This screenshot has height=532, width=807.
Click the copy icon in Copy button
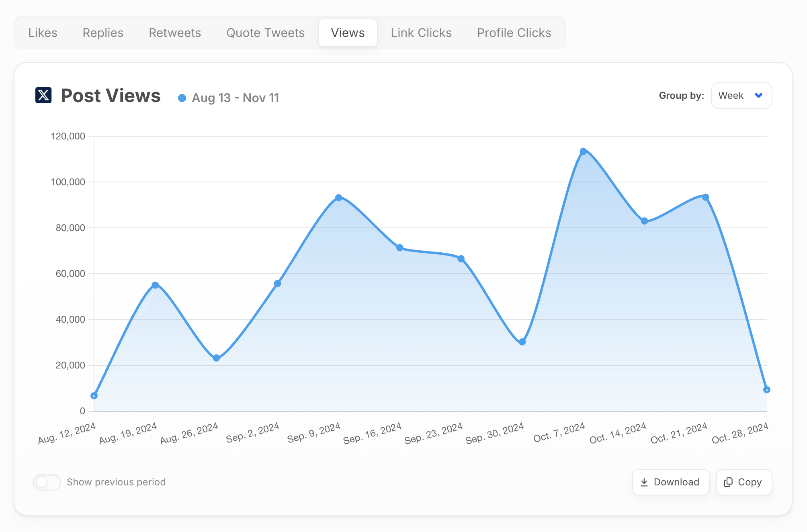point(728,482)
